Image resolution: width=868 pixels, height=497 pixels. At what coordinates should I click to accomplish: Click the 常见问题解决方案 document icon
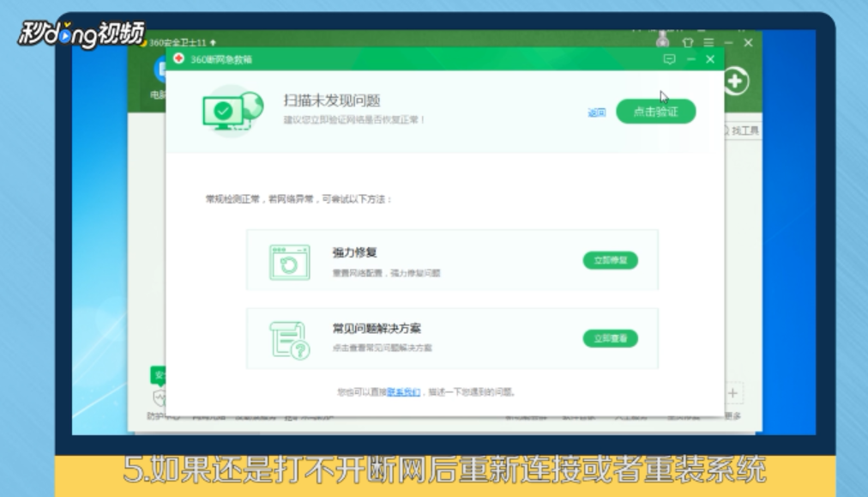click(290, 340)
